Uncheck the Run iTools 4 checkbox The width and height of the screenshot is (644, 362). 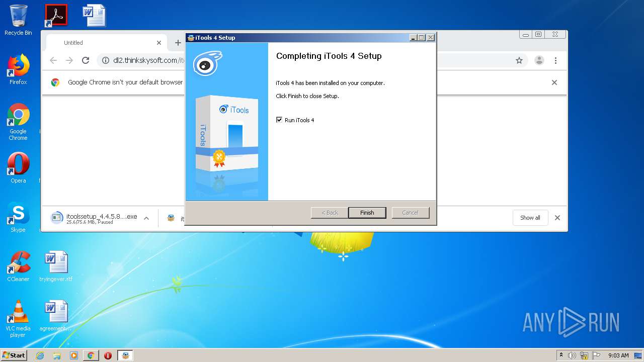click(x=279, y=120)
